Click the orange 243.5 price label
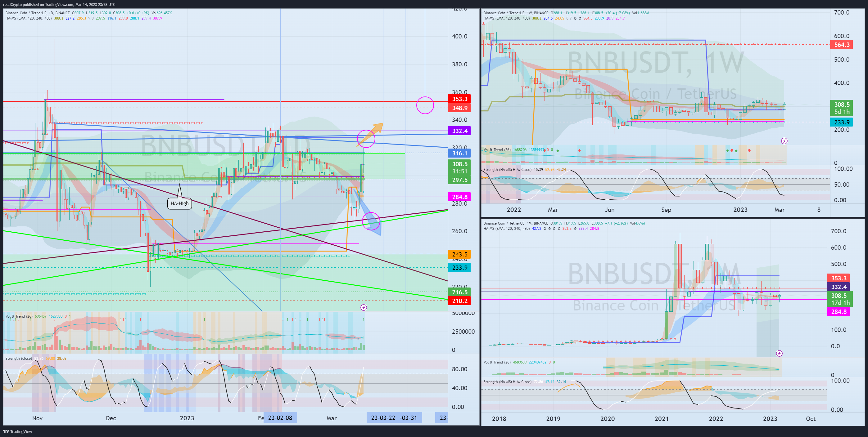 tap(459, 255)
